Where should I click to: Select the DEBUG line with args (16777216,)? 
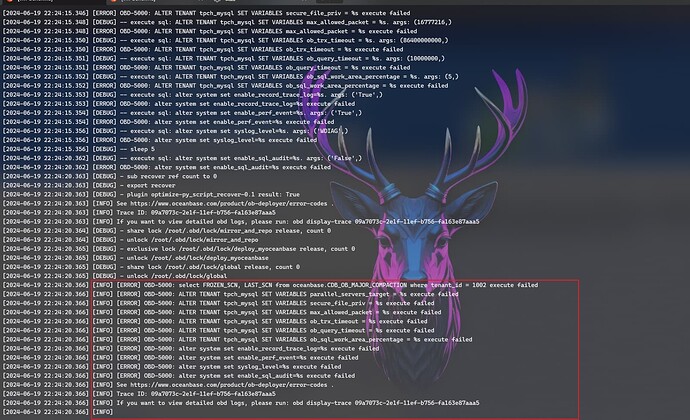pos(227,22)
